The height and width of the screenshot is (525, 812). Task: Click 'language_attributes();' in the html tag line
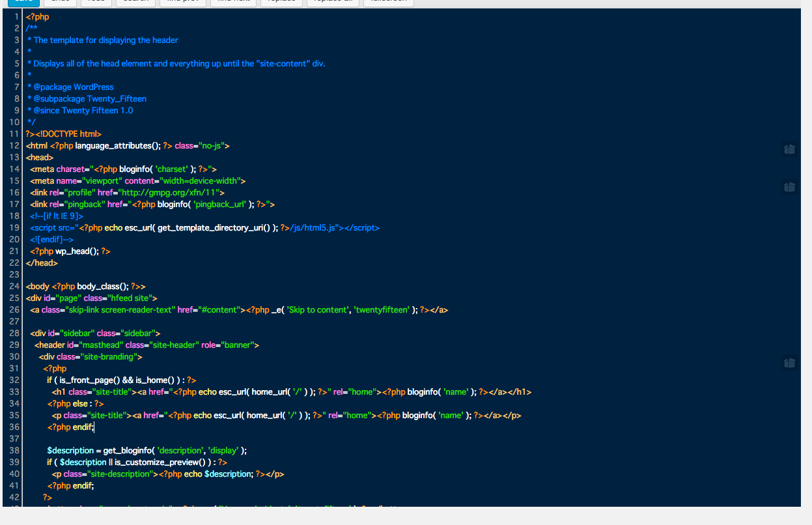click(x=117, y=145)
